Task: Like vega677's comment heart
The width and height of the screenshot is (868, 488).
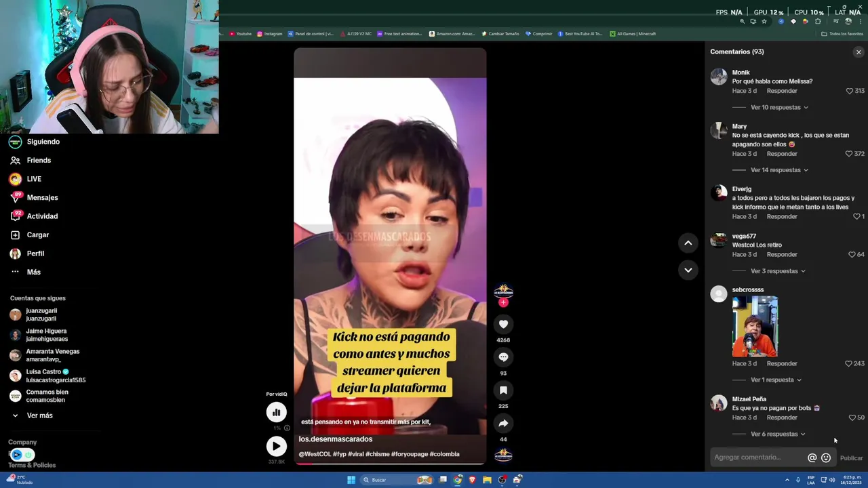Action: [852, 255]
